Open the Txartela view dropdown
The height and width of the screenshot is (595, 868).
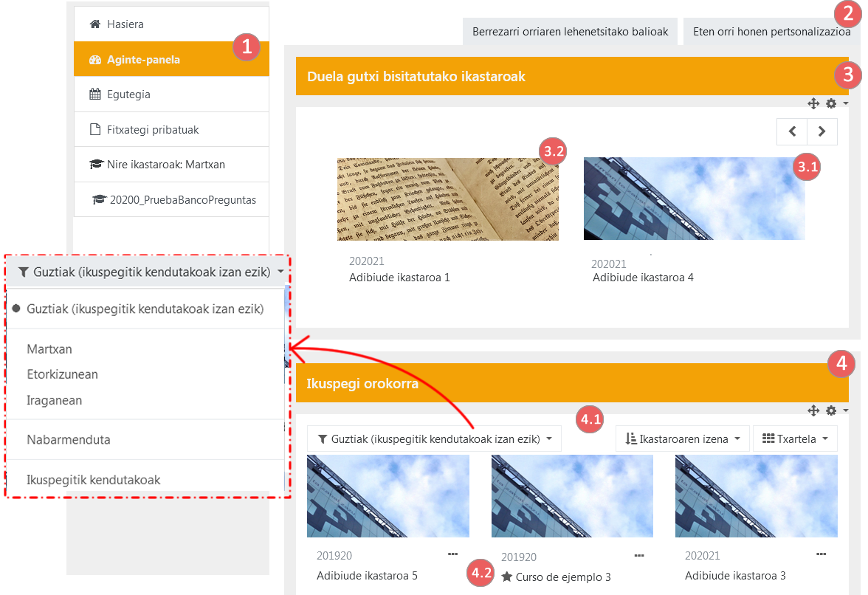tap(795, 438)
